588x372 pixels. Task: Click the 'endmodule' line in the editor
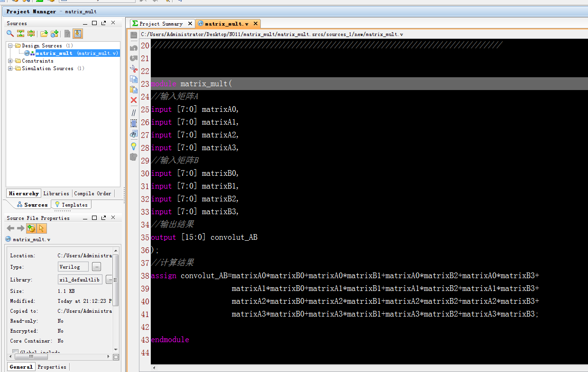tap(170, 340)
